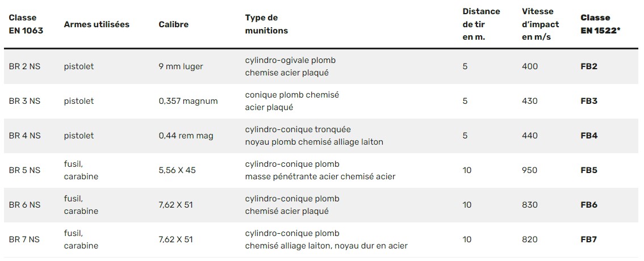The height and width of the screenshot is (261, 644).
Task: Click the 'BR 6 NS' cell
Action: 24,205
